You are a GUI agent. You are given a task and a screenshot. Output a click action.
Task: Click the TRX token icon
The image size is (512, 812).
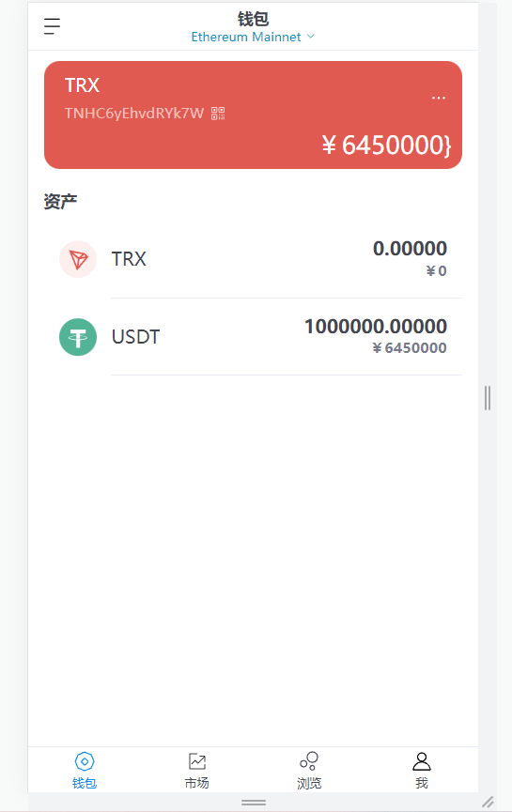pyautogui.click(x=78, y=259)
